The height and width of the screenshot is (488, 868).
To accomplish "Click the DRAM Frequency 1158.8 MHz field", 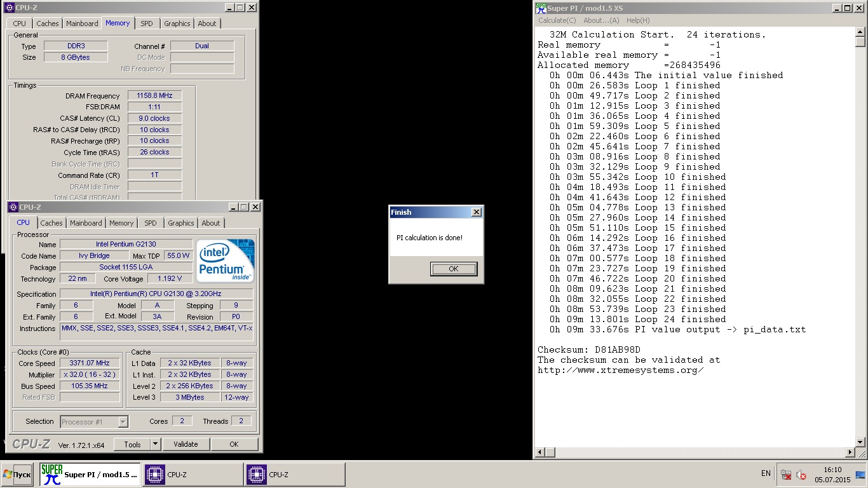I will (154, 95).
